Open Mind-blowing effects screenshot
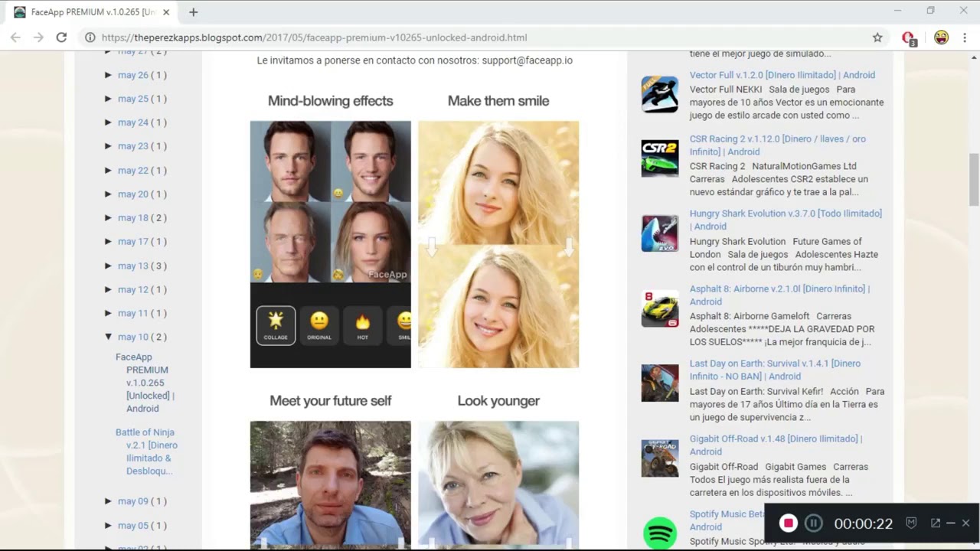 click(x=331, y=244)
